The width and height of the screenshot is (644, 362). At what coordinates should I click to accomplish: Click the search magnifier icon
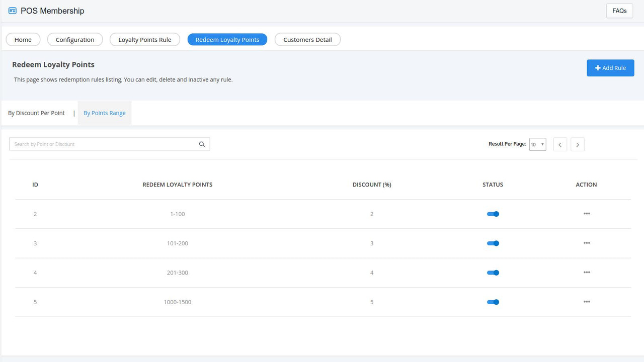[x=202, y=144]
